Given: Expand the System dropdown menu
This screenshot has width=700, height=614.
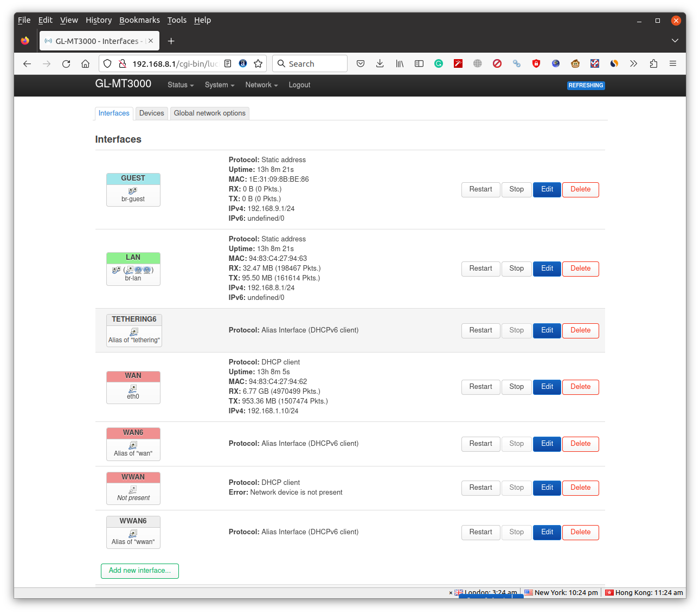Looking at the screenshot, I should coord(220,85).
